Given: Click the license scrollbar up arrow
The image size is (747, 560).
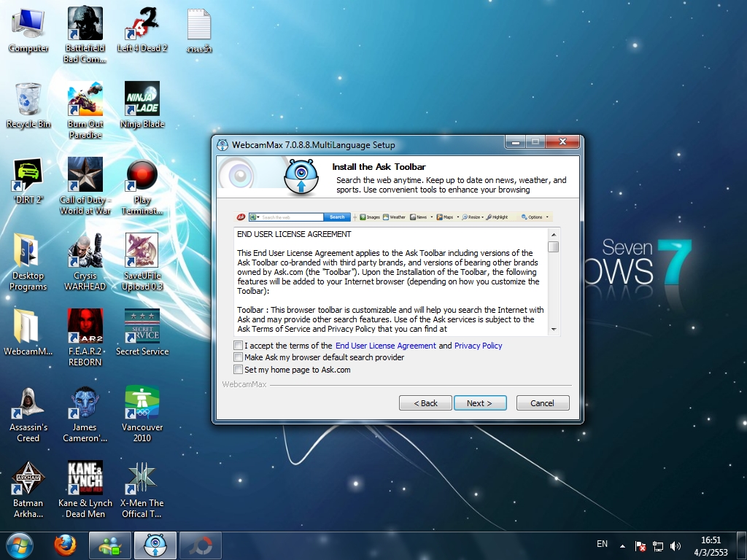Looking at the screenshot, I should [554, 234].
